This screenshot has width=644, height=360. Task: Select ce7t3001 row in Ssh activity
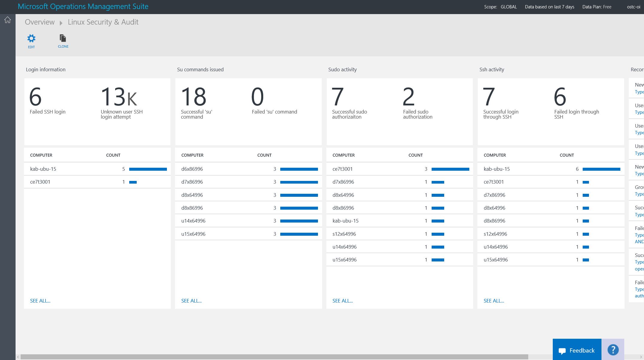click(x=551, y=182)
